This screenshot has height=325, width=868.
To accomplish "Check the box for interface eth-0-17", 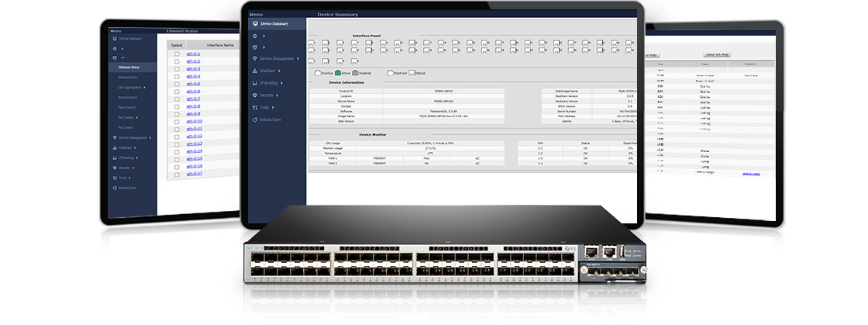I will 177,175.
